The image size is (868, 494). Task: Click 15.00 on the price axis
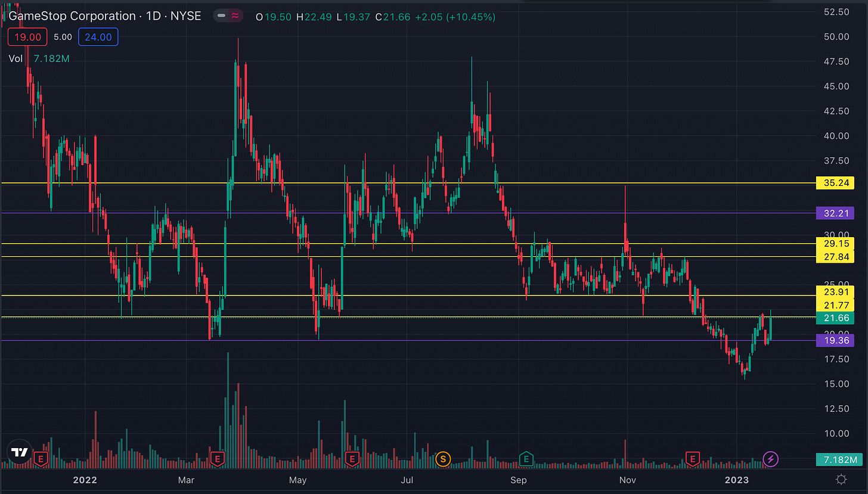coord(836,384)
